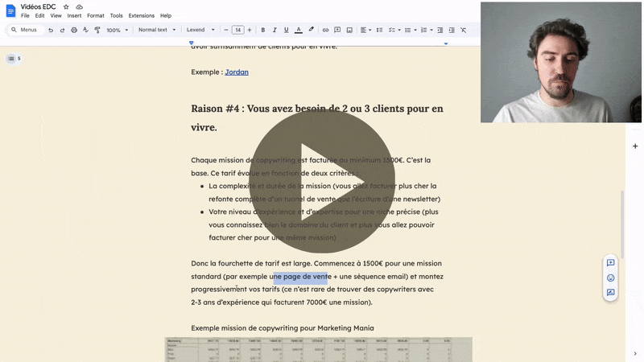Click the emoji reaction icon on right margin
The width and height of the screenshot is (644, 362).
tap(610, 278)
